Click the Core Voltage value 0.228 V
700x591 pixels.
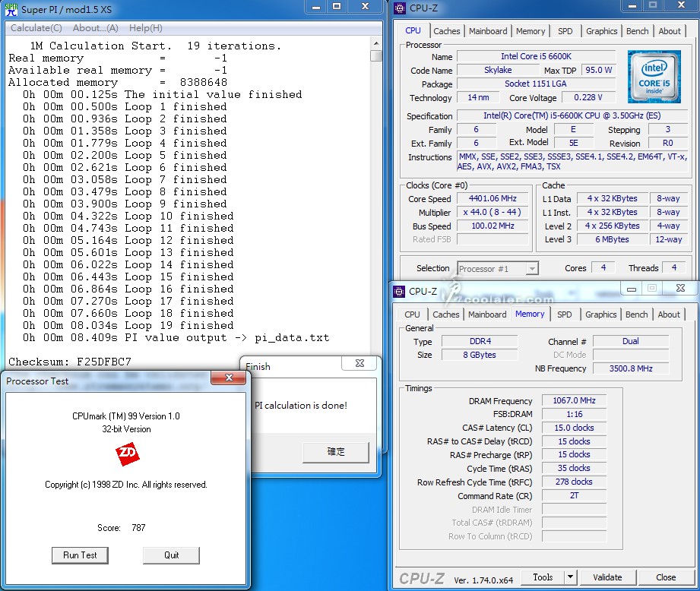pyautogui.click(x=588, y=97)
